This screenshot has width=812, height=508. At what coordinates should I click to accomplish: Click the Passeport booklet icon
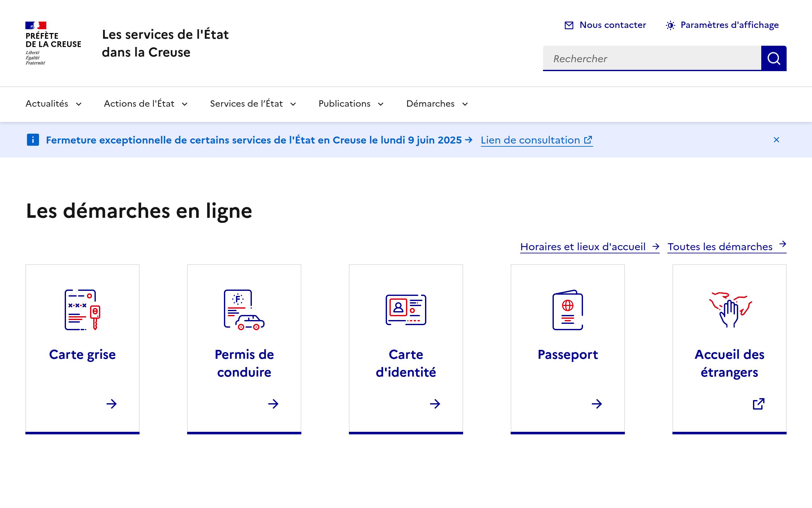(567, 310)
